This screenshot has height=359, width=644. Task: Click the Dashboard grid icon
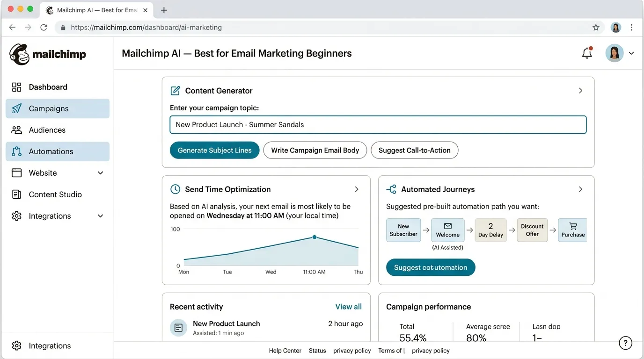tap(17, 87)
